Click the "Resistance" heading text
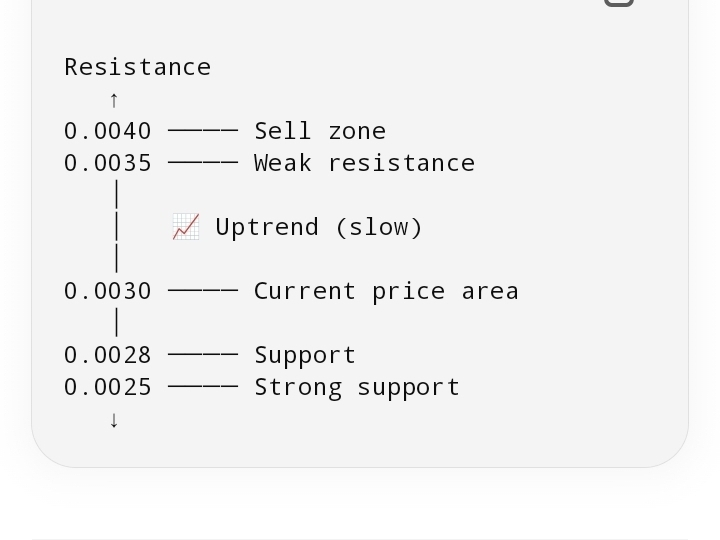720x540 pixels. tap(138, 67)
